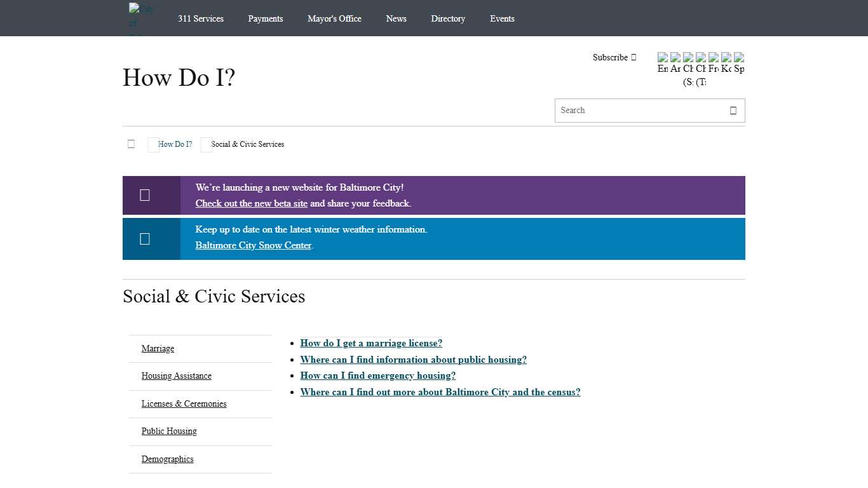The image size is (868, 488).
Task: Click the megaphone icon on the purple banner
Action: (144, 194)
